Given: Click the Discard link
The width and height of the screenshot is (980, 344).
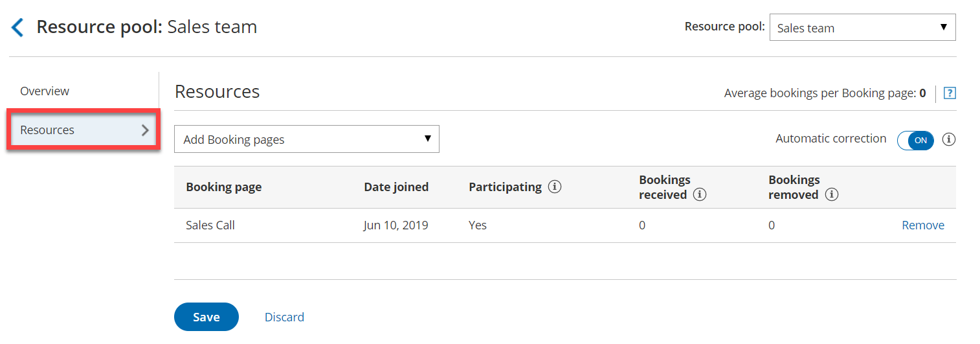Looking at the screenshot, I should point(284,317).
